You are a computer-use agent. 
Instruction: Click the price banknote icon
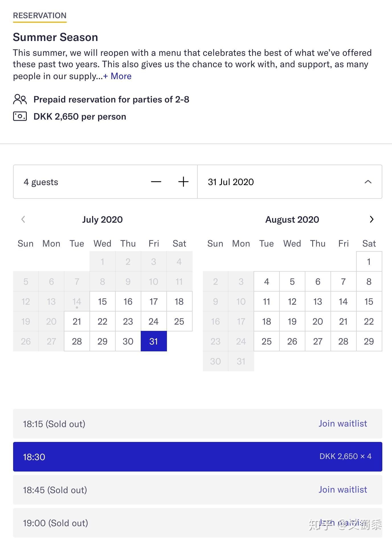(20, 116)
